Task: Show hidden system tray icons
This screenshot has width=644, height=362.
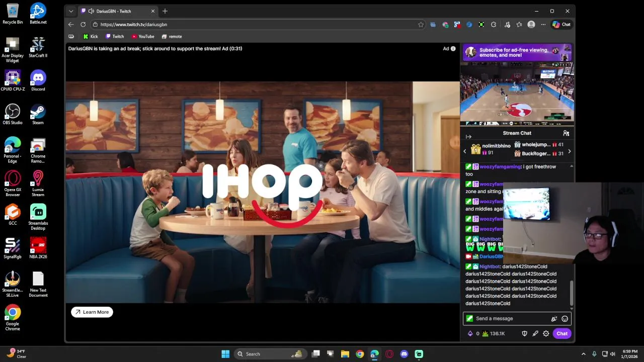Action: (583, 354)
